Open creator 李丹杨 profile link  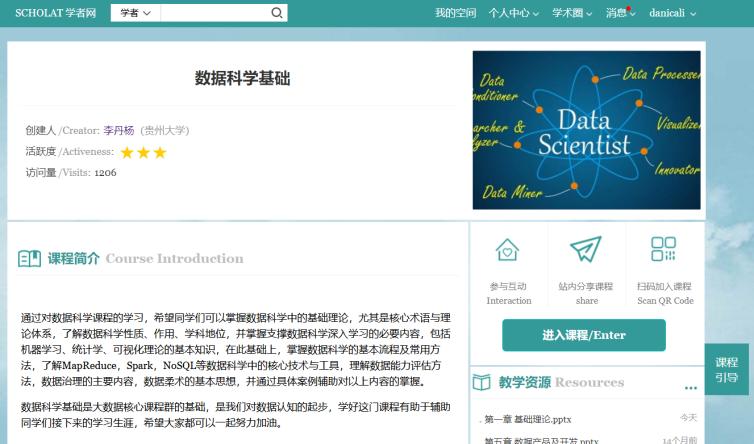click(x=118, y=130)
